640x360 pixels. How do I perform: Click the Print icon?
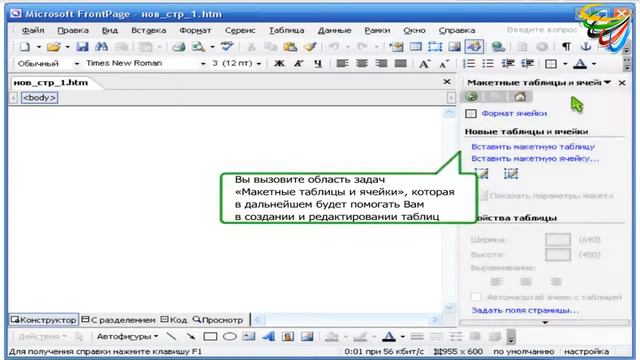pos(178,47)
